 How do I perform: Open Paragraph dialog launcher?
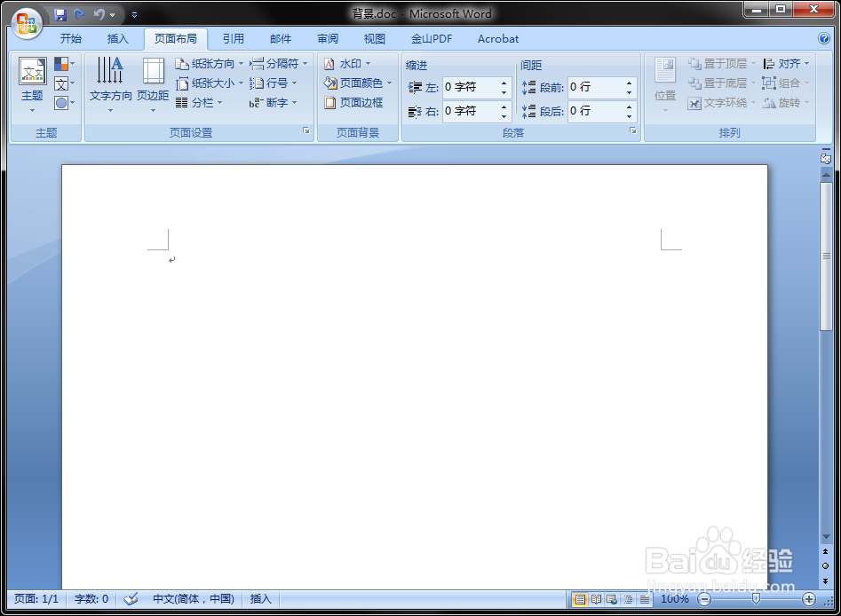(x=633, y=130)
